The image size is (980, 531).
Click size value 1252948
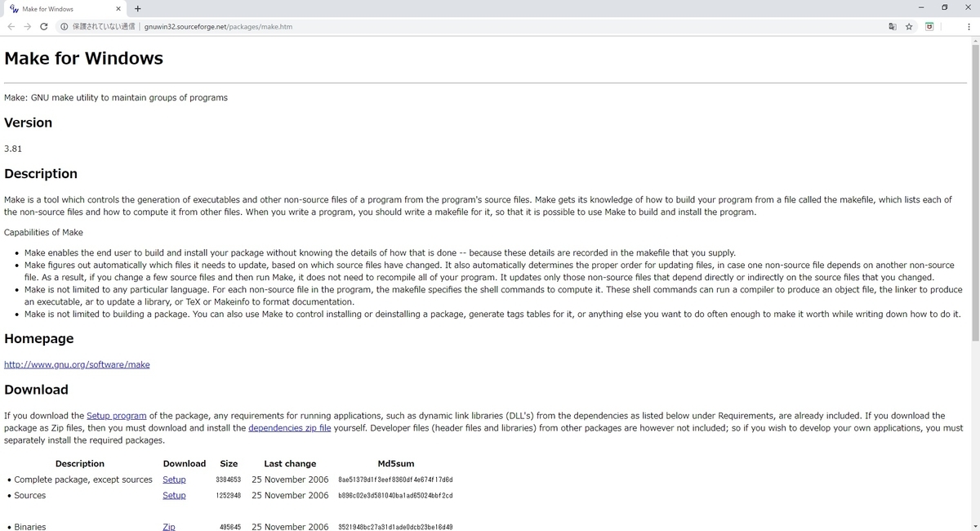229,495
